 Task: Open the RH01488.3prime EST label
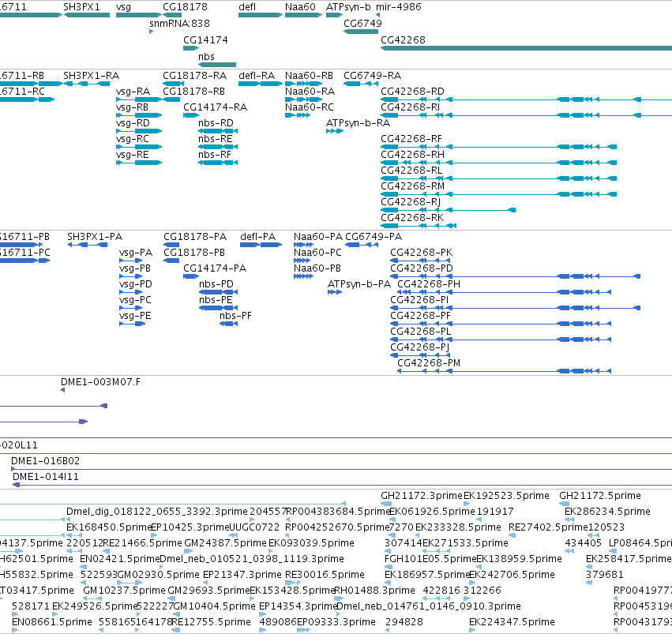pos(374,591)
